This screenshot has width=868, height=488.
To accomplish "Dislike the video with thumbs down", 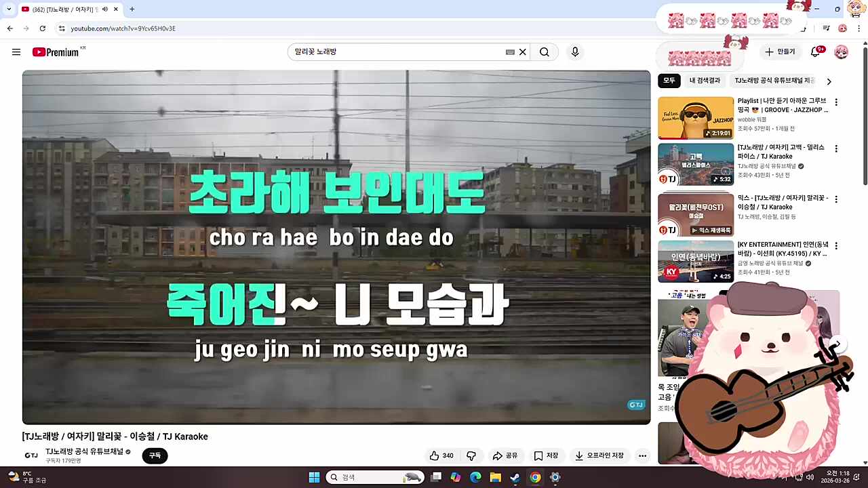I will point(471,455).
